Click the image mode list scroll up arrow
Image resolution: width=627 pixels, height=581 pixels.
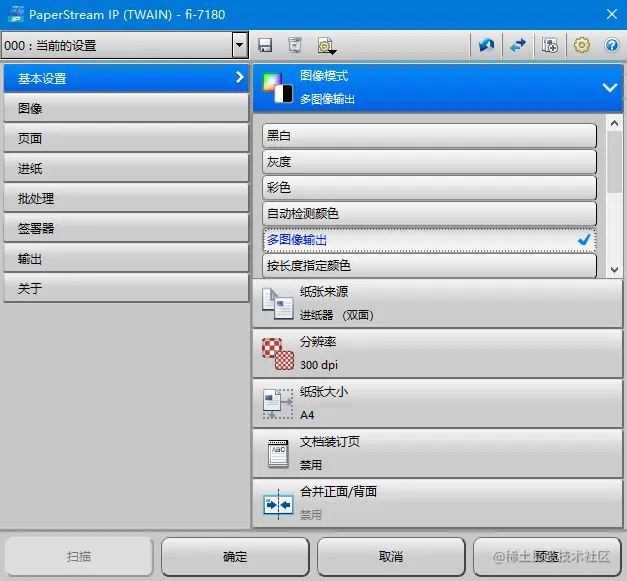[614, 123]
